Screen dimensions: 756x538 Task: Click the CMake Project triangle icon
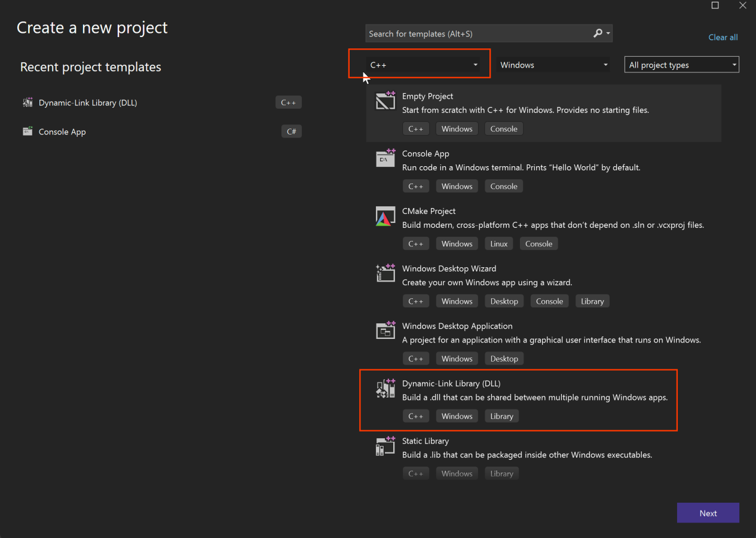(x=384, y=216)
